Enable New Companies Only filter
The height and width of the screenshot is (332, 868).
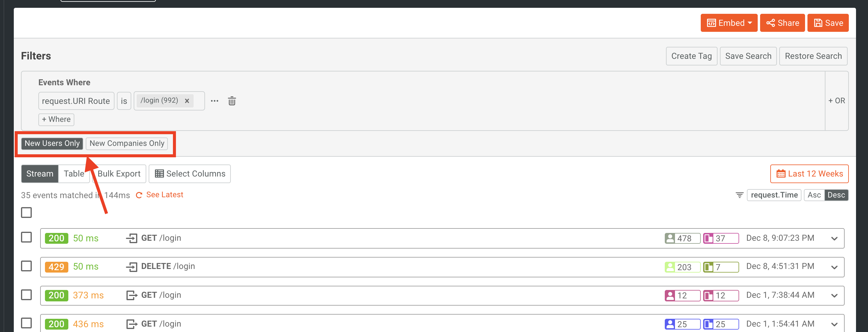pos(127,143)
